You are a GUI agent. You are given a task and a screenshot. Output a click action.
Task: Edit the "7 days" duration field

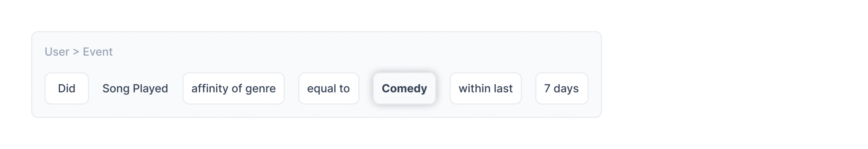[x=561, y=88]
